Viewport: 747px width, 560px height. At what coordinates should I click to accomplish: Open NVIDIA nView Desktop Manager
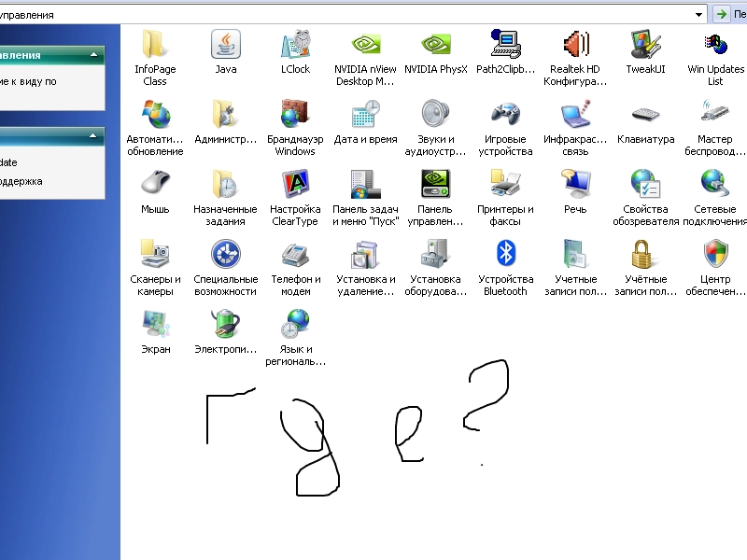365,44
